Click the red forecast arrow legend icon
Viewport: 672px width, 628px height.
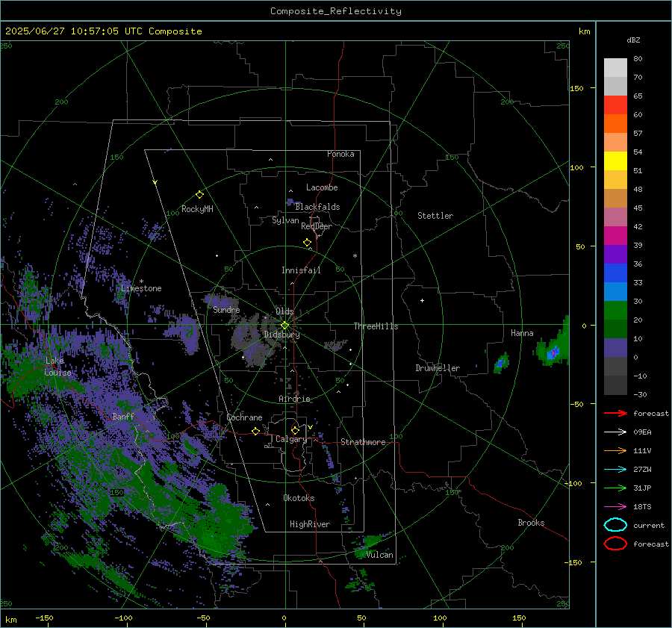615,413
